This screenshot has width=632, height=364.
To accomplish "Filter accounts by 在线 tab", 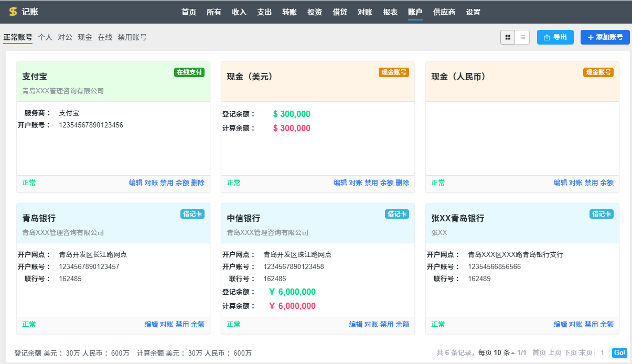I will pos(105,37).
